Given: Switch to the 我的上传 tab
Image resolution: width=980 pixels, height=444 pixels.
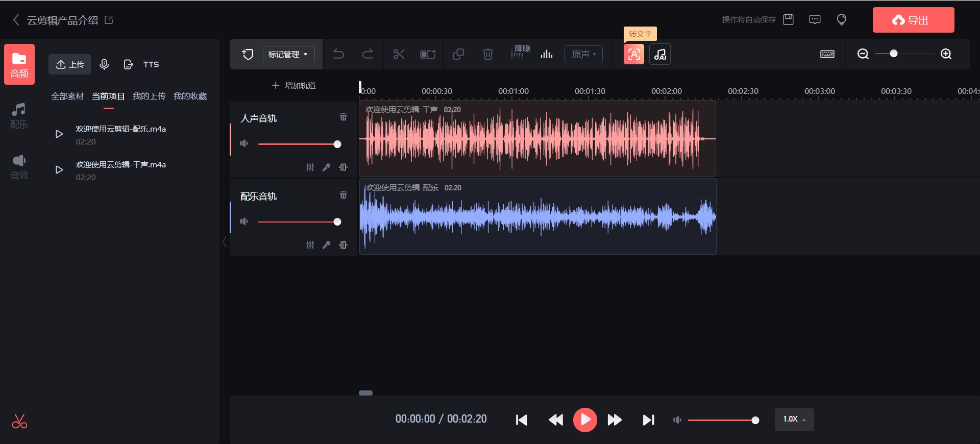Looking at the screenshot, I should click(149, 96).
